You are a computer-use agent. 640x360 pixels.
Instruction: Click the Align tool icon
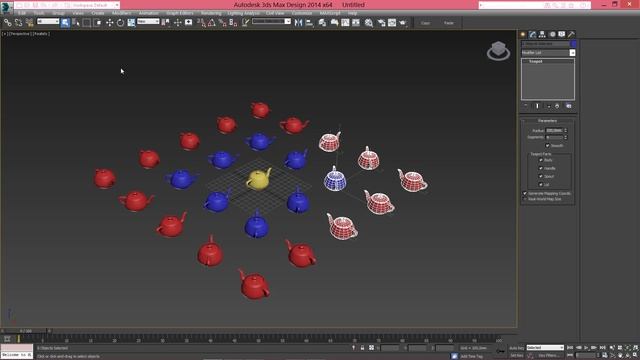pyautogui.click(x=309, y=23)
